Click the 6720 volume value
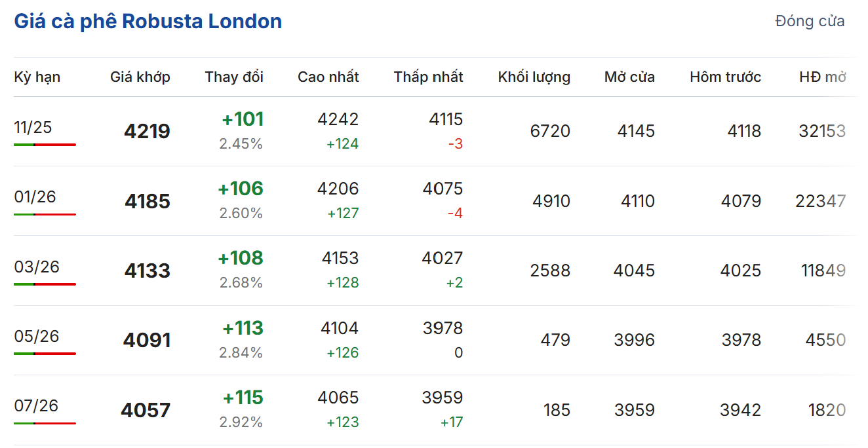Viewport: 868px width, 448px height. pos(550,132)
